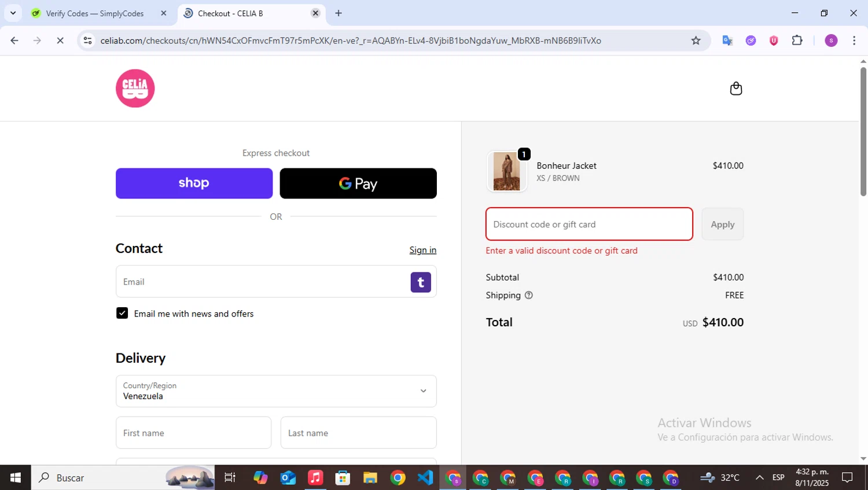
Task: Open the shopping bag cart icon
Action: (x=735, y=89)
